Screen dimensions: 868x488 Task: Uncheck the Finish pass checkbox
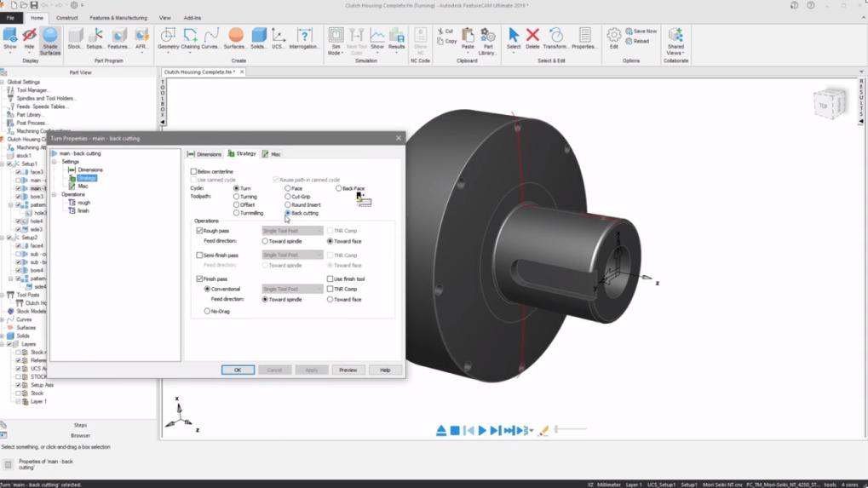199,278
